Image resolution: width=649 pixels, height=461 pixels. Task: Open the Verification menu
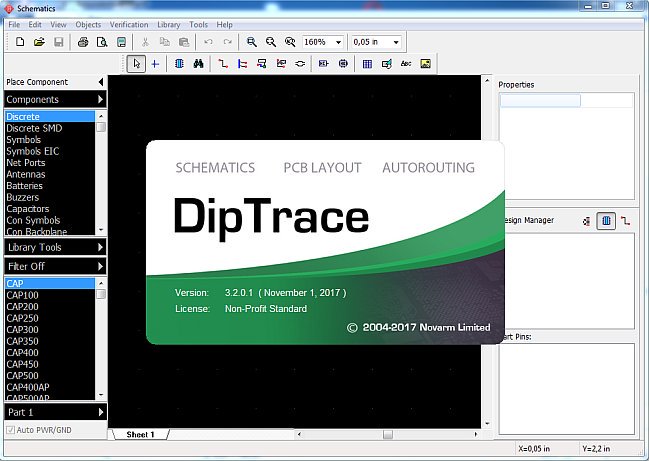[x=129, y=24]
